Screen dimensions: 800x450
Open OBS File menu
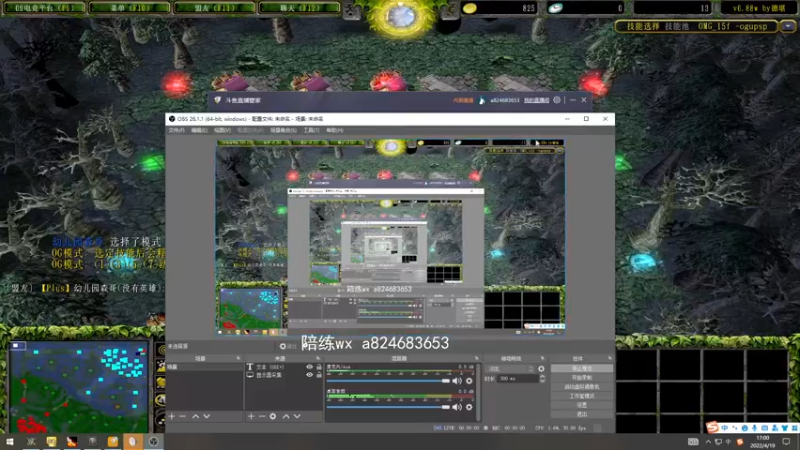[x=177, y=131]
